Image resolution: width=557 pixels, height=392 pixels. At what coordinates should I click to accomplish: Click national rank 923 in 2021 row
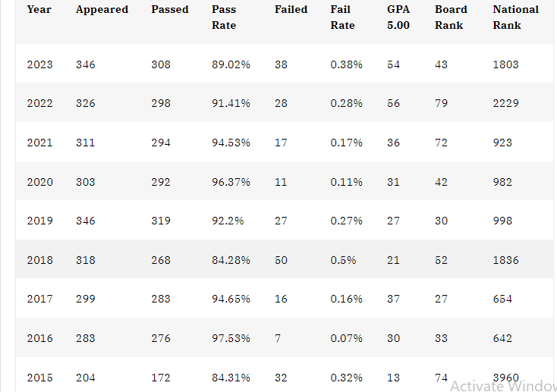[502, 143]
